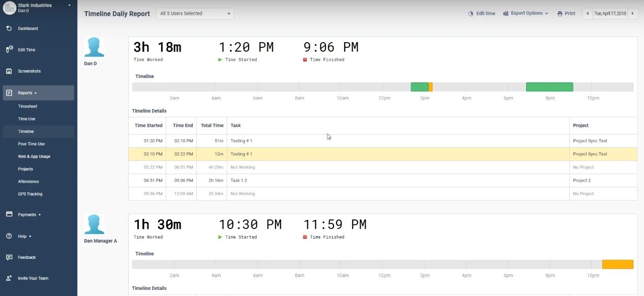The image size is (644, 296).
Task: Expand the Help menu
Action: click(23, 236)
